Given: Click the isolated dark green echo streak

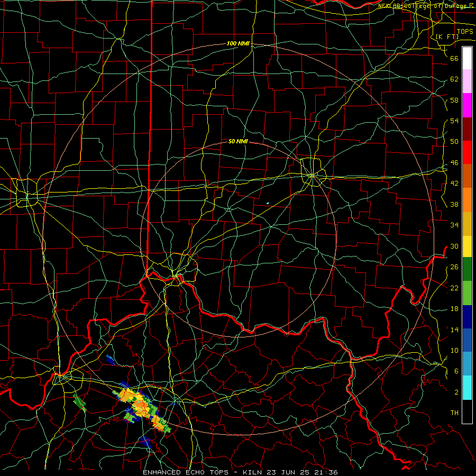Looking at the screenshot, I should [79, 402].
